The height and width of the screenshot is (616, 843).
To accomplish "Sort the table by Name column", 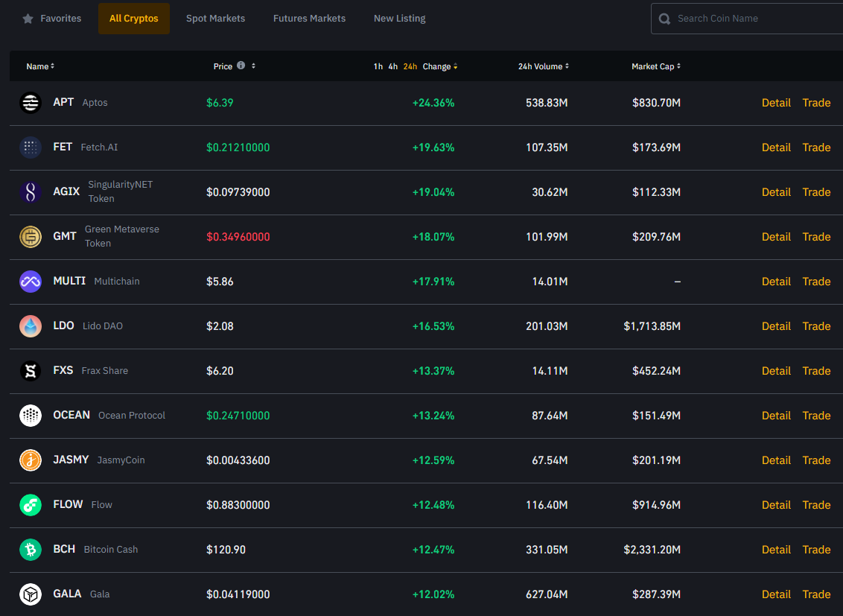I will (40, 66).
